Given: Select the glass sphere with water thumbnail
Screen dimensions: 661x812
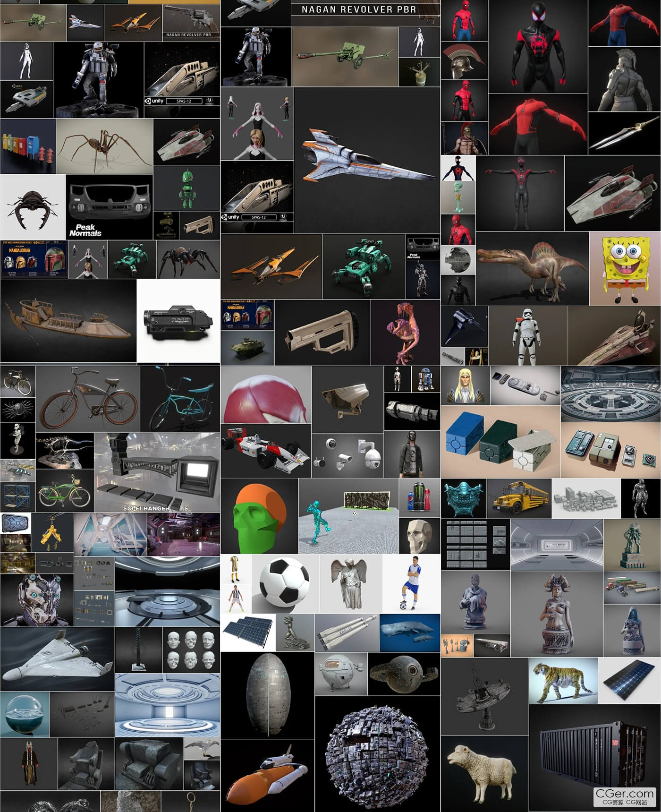Looking at the screenshot, I should 25,714.
